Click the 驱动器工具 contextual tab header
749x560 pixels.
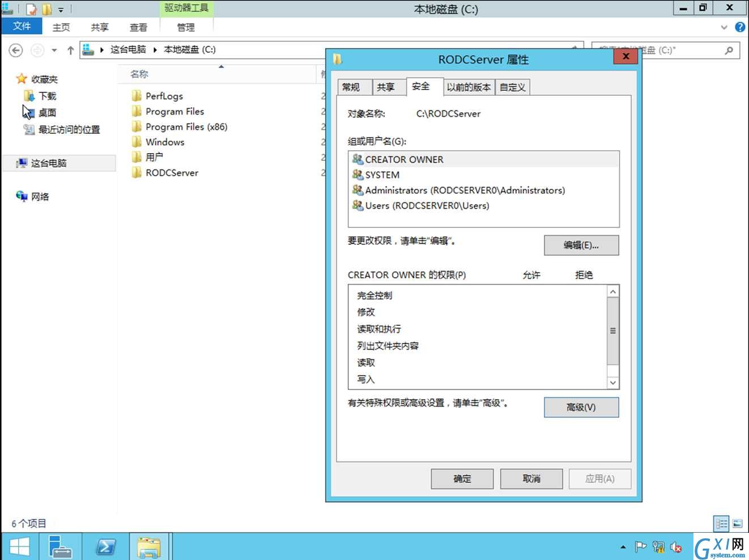186,8
